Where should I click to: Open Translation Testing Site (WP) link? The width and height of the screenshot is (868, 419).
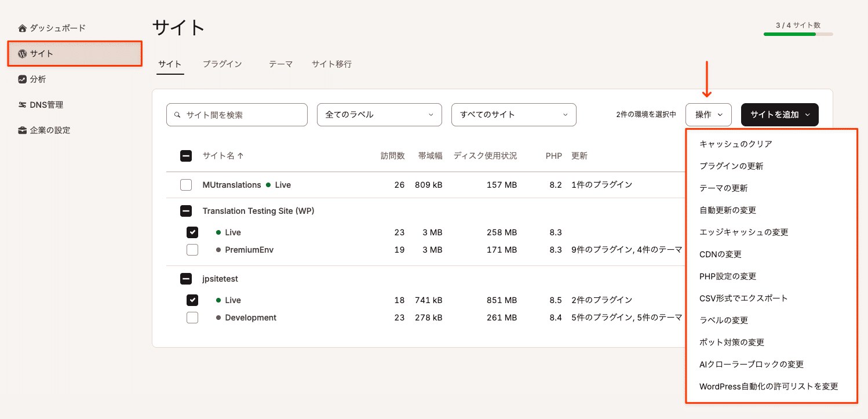click(x=258, y=211)
